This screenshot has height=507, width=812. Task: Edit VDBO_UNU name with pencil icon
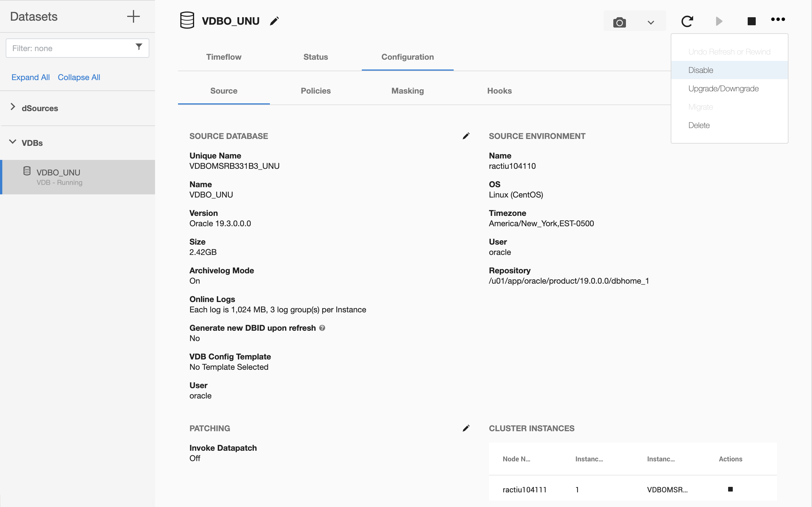[x=274, y=21]
